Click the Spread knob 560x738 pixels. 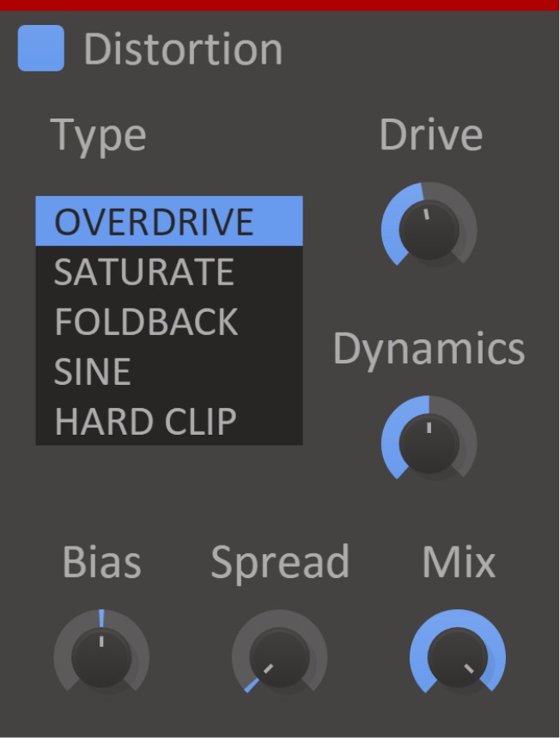click(279, 657)
